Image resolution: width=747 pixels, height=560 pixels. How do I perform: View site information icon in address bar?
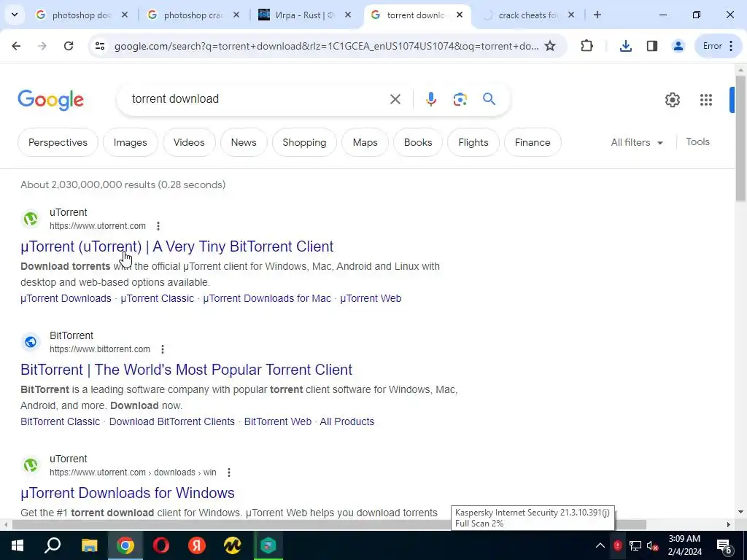99,46
